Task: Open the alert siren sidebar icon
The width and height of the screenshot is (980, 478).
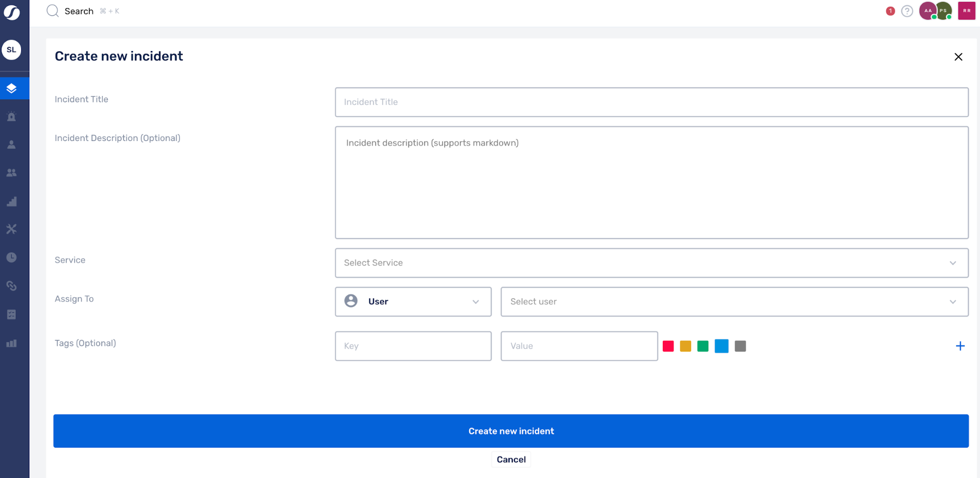Action: [x=11, y=117]
